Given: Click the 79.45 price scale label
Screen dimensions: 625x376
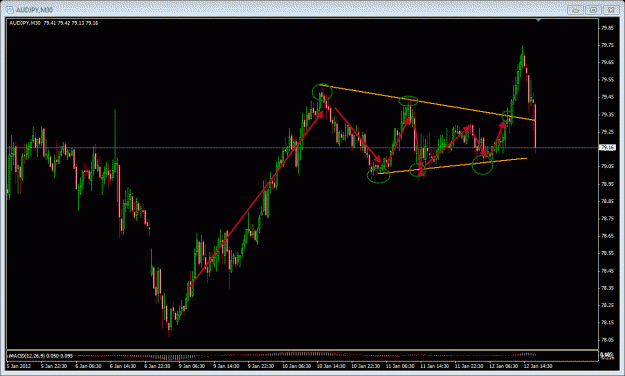Looking at the screenshot, I should (x=607, y=97).
